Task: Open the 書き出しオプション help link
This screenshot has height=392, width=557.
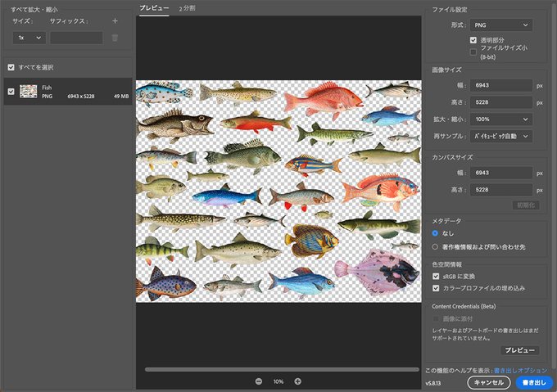Action: (x=520, y=371)
